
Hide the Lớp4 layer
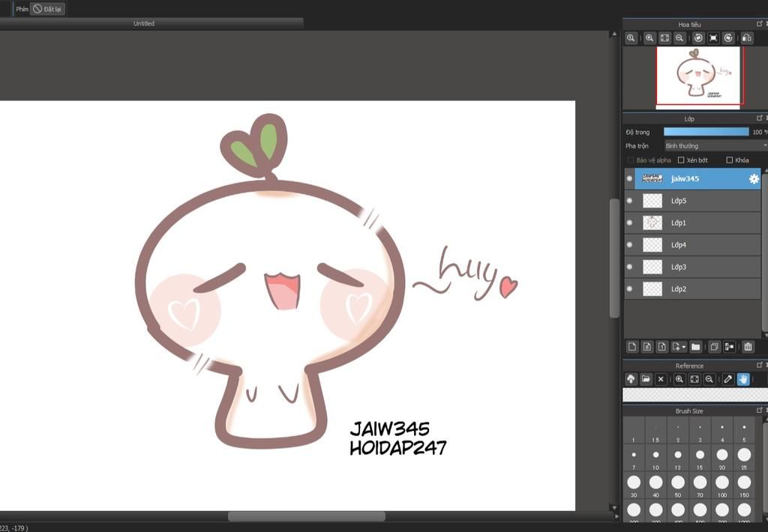[629, 245]
